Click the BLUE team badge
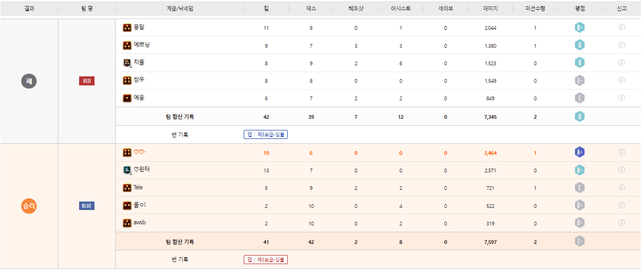Viewport: 644px width, 271px height. pos(87,206)
